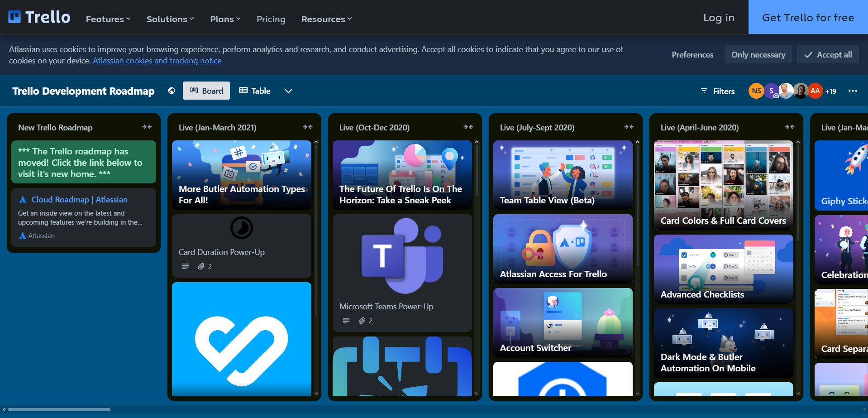
Task: Open Team Table View (Beta) card
Action: point(563,175)
